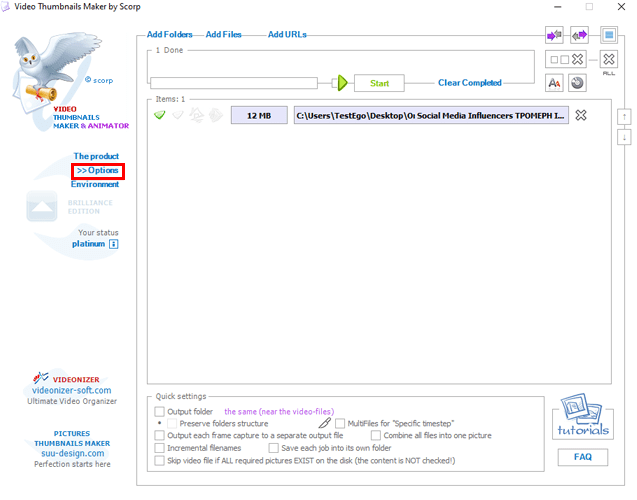Click the gray-left purple-right arrows icon

tap(579, 35)
